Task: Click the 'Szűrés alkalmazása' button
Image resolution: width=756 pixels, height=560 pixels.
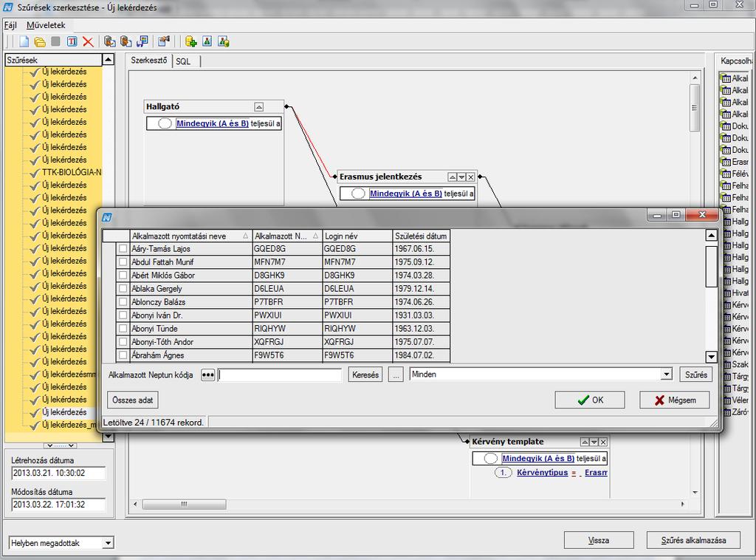Action: (693, 540)
